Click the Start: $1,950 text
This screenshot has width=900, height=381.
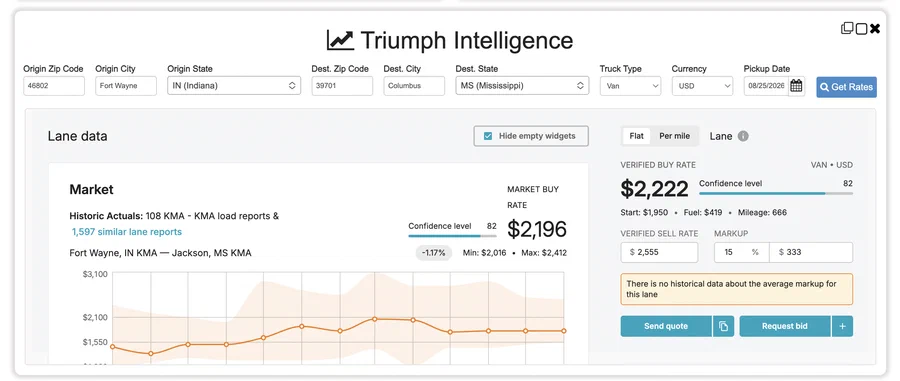click(644, 212)
